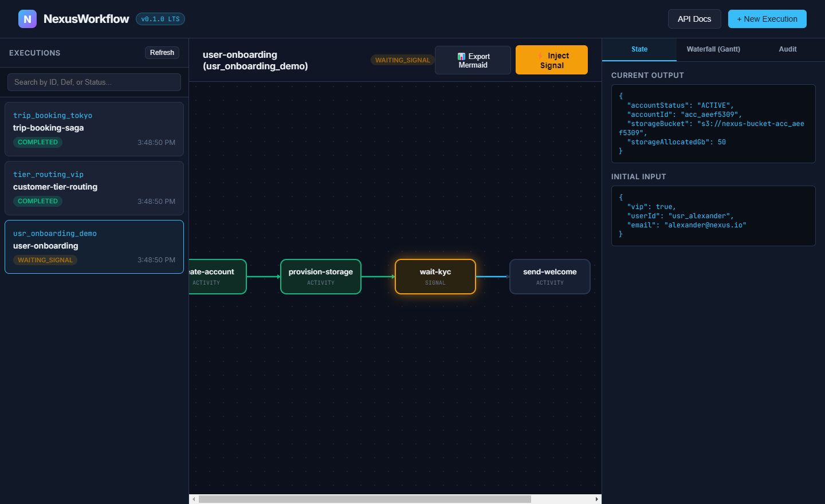Export the workflow as Mermaid
825x504 pixels.
click(473, 60)
